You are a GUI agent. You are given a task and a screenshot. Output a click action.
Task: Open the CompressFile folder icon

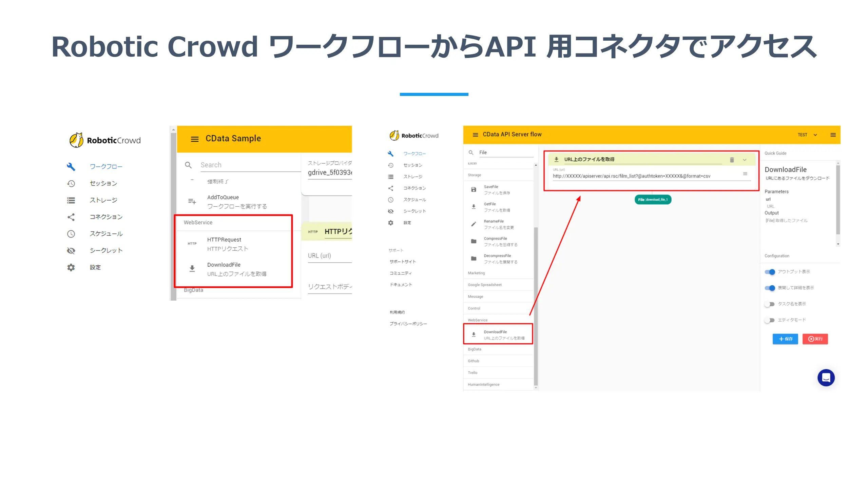[x=474, y=241]
